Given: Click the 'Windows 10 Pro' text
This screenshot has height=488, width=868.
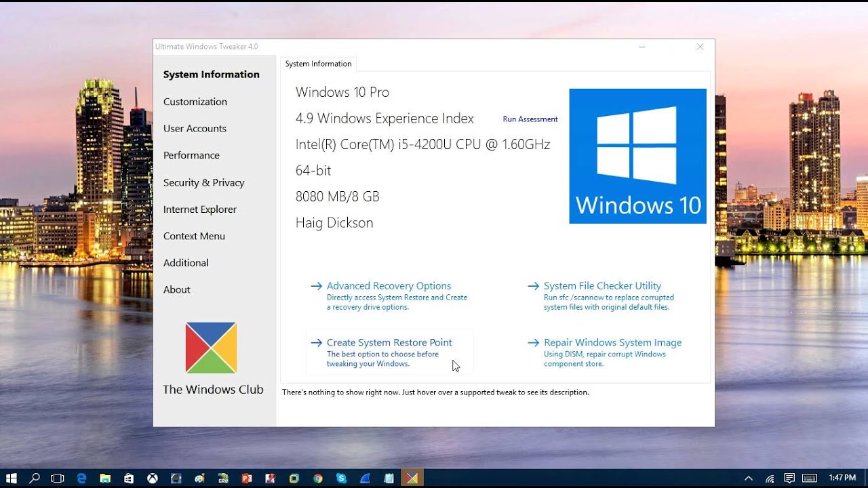Looking at the screenshot, I should pos(342,92).
